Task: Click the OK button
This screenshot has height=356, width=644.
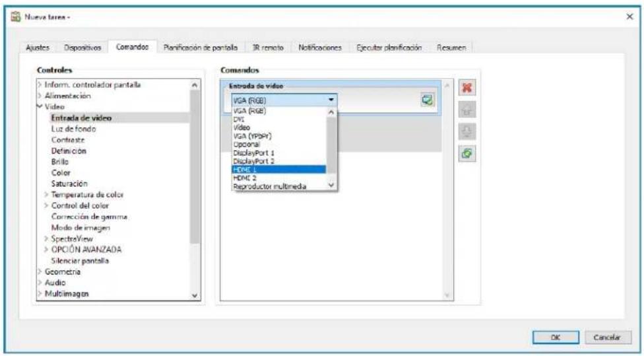Action: pos(556,337)
